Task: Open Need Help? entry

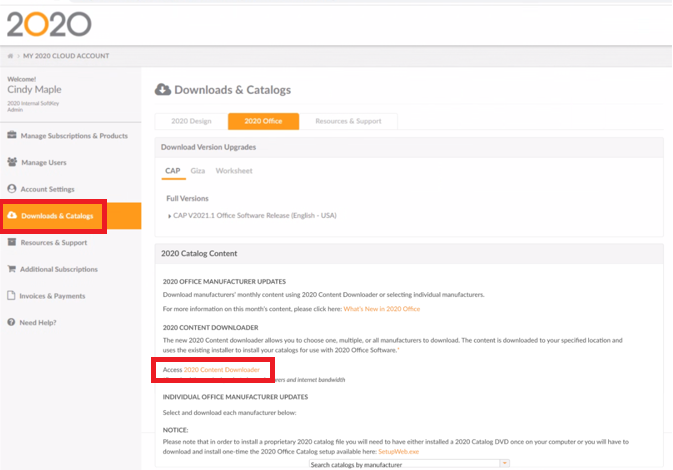Action: (x=38, y=322)
